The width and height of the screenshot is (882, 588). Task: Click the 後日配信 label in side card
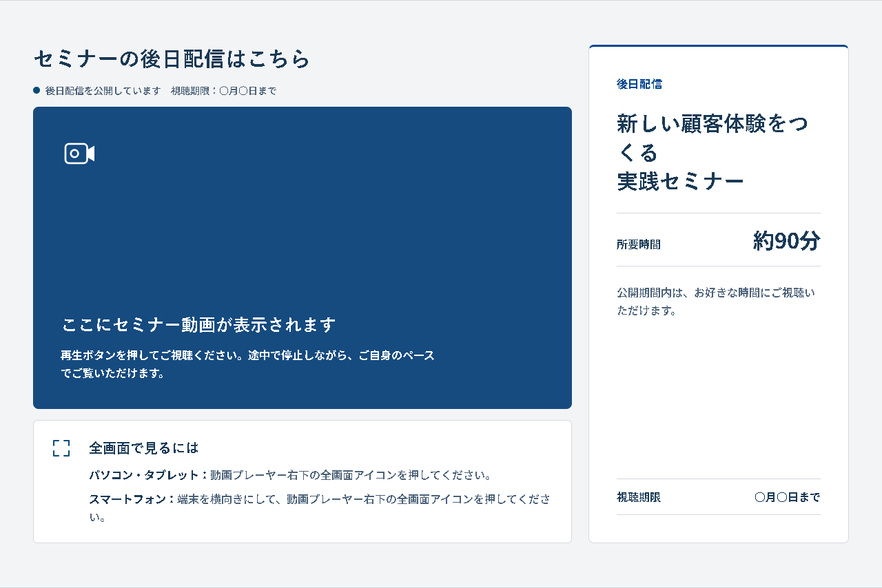(x=639, y=84)
